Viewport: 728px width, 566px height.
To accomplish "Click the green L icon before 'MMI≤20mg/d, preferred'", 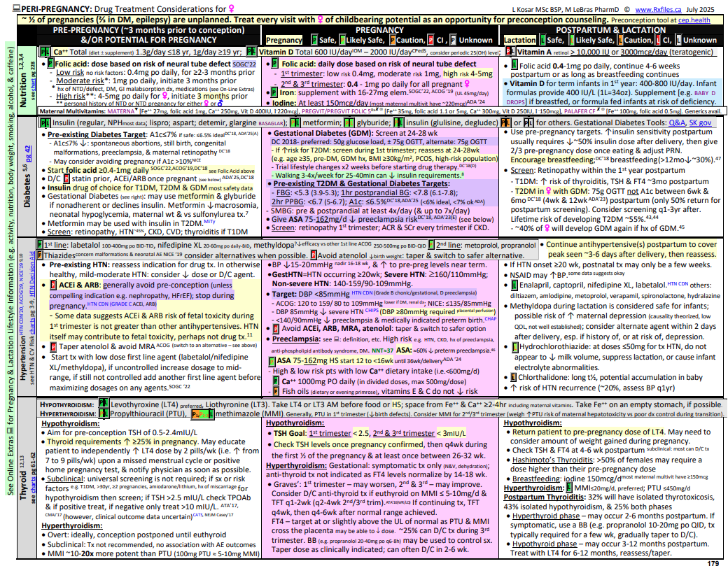I will pos(569,488).
